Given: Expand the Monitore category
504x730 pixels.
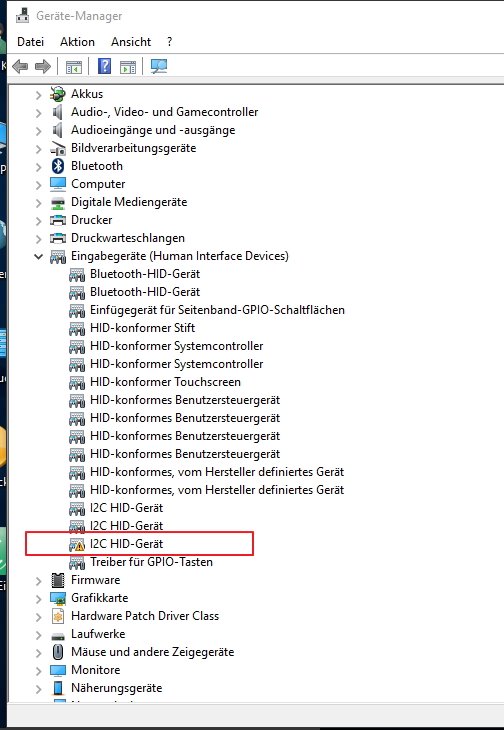Looking at the screenshot, I should [39, 671].
